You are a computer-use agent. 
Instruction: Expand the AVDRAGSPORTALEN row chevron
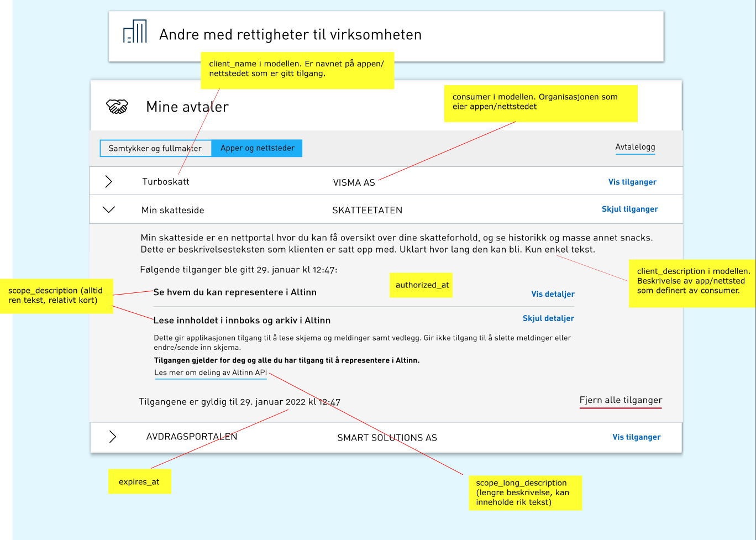click(113, 437)
